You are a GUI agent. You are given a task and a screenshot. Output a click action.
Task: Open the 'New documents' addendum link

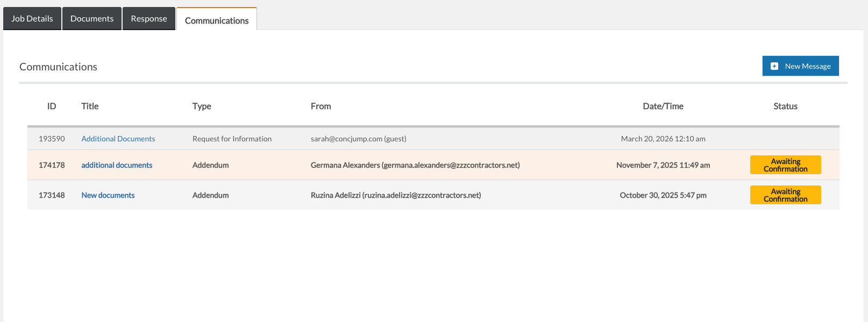click(x=108, y=195)
